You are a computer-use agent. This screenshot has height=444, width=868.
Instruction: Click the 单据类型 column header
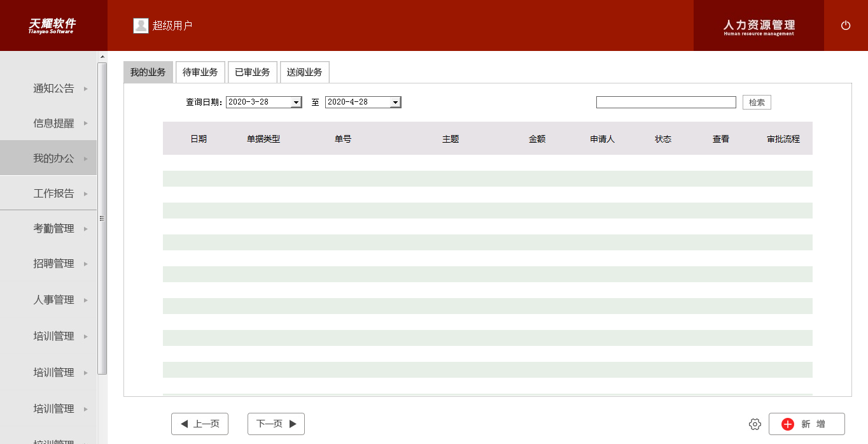263,139
